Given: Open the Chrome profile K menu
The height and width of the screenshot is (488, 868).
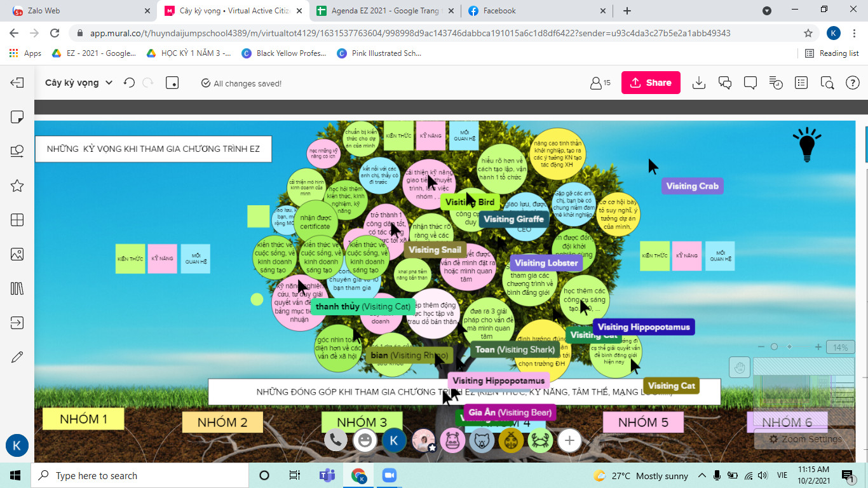Looking at the screenshot, I should pos(834,33).
